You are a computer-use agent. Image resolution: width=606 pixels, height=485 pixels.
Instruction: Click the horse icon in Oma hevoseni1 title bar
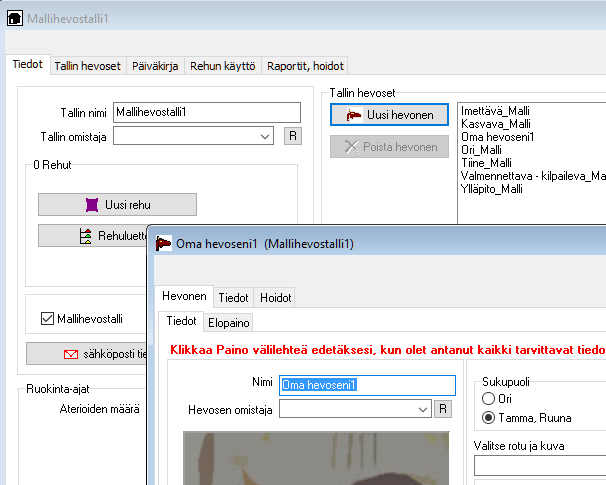[x=163, y=244]
